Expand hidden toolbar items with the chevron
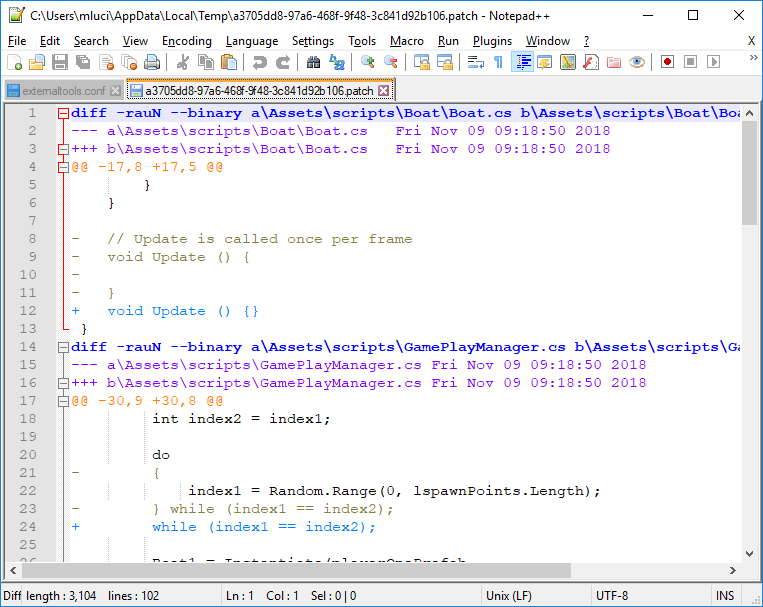 (x=753, y=58)
